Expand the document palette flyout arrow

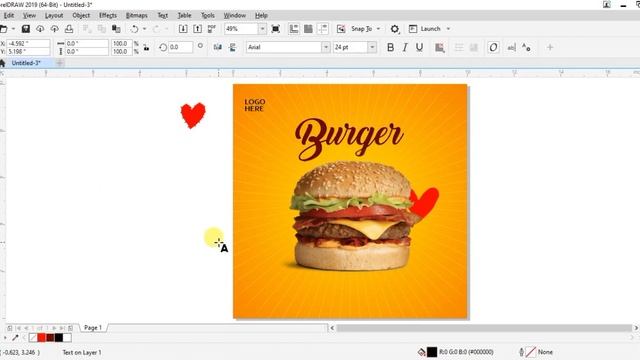tap(5, 338)
